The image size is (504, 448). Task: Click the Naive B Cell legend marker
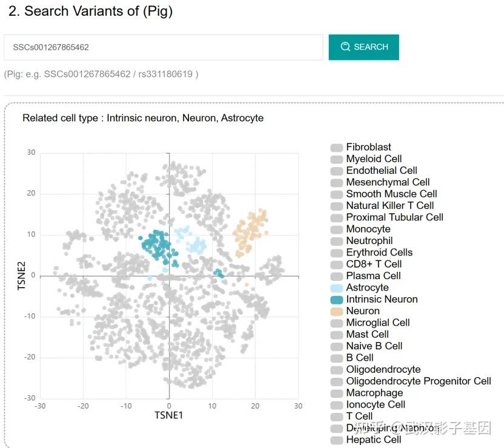tap(337, 346)
